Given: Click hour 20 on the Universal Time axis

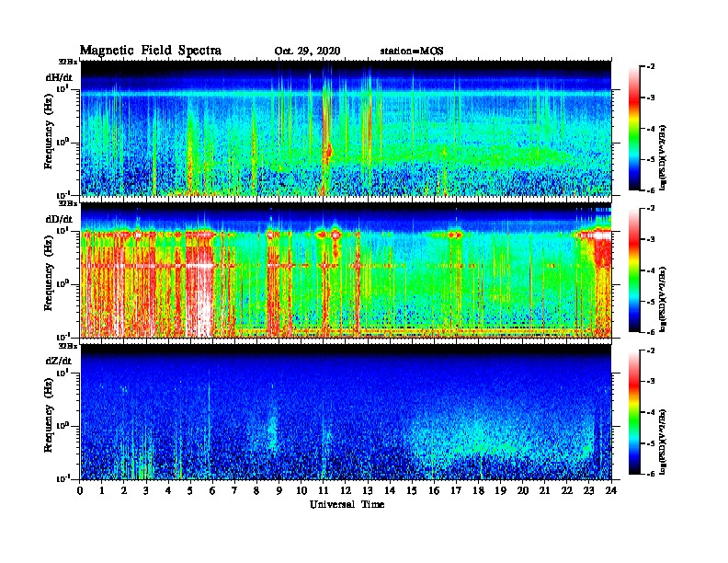Looking at the screenshot, I should click(x=523, y=491).
